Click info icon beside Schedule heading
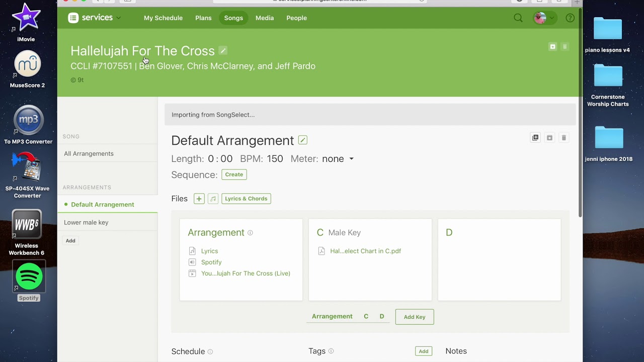Screen dimensions: 644x362 pos(210,352)
